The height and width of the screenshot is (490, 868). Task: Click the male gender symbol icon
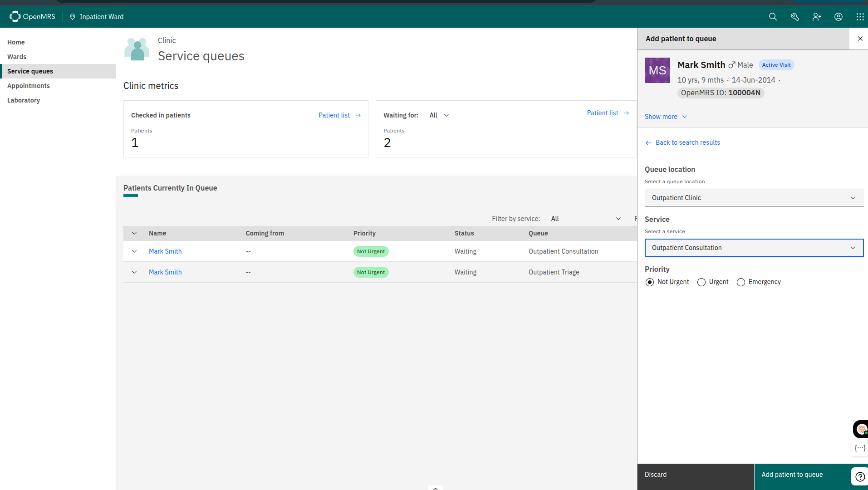731,65
